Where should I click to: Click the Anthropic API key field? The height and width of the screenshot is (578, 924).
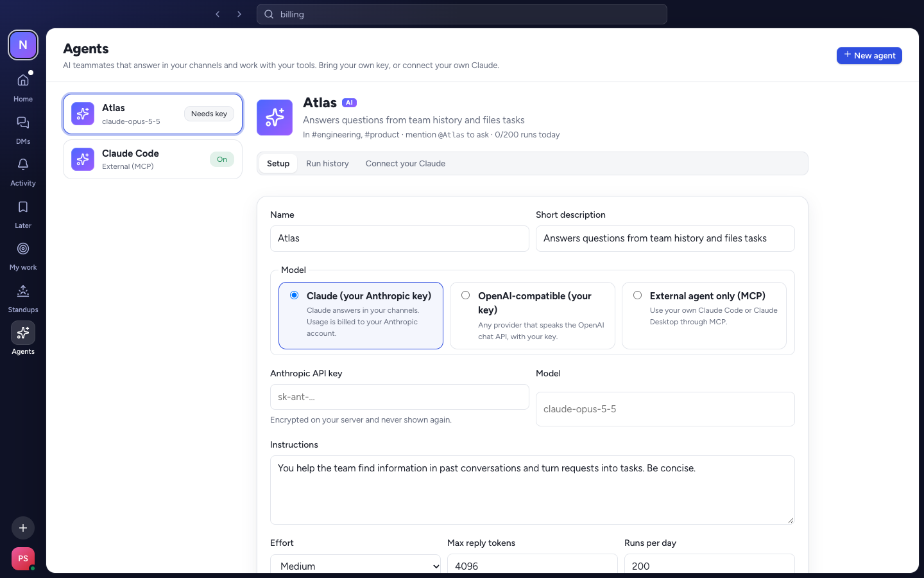[x=400, y=397]
